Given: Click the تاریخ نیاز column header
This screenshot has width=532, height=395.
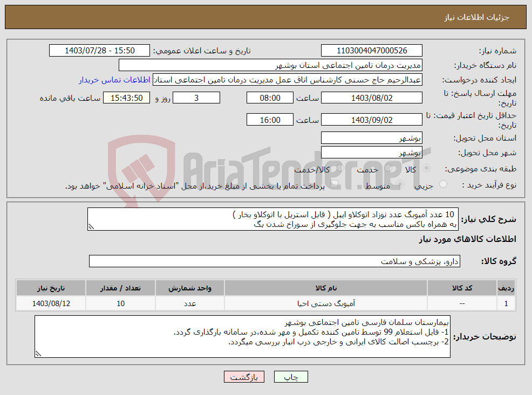Looking at the screenshot, I should click(51, 288).
